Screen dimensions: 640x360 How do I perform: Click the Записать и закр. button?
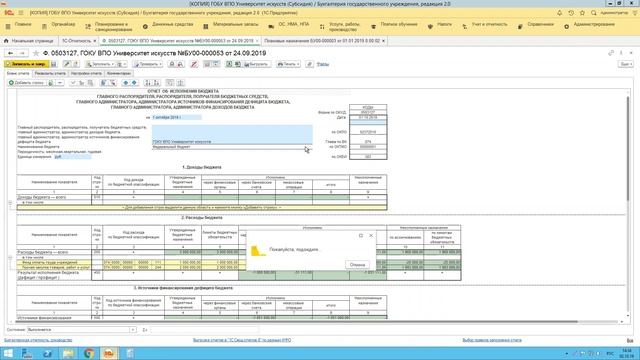point(27,64)
